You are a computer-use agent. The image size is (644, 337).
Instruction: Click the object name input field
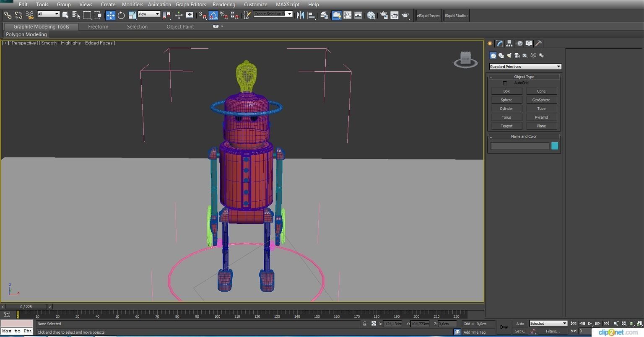pyautogui.click(x=520, y=146)
